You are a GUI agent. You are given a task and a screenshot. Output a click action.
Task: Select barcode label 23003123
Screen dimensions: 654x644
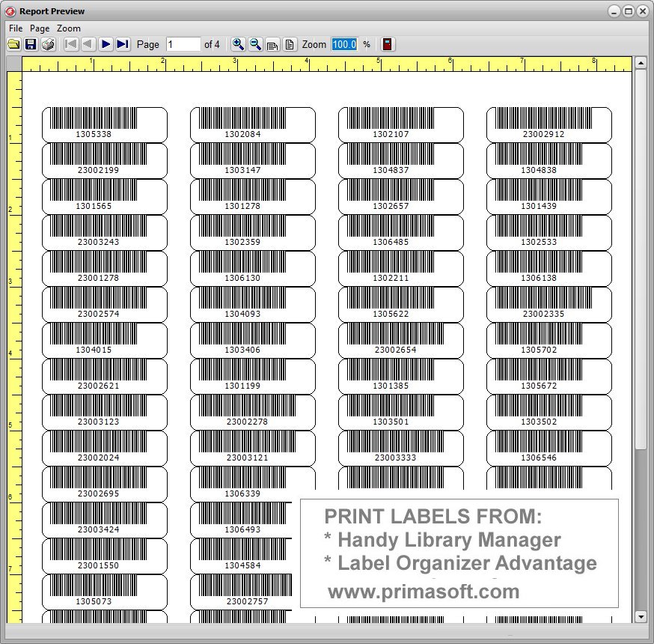coord(105,412)
